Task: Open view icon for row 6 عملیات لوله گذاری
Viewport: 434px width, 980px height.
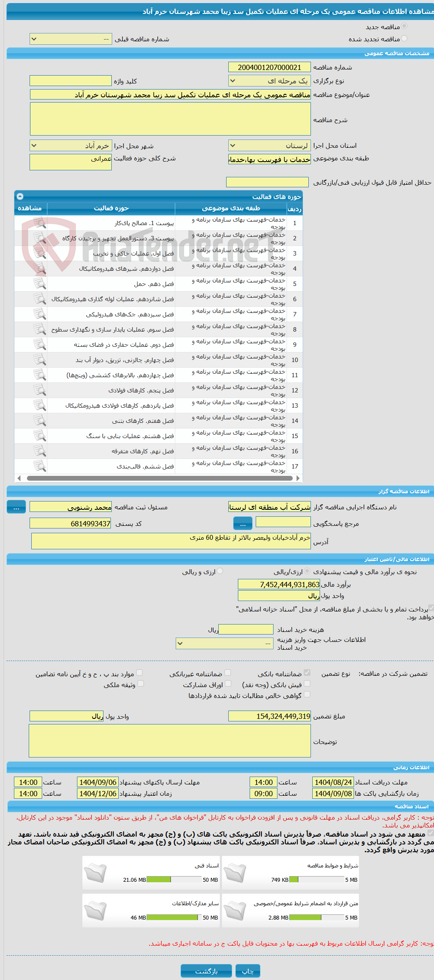Action: [40, 299]
